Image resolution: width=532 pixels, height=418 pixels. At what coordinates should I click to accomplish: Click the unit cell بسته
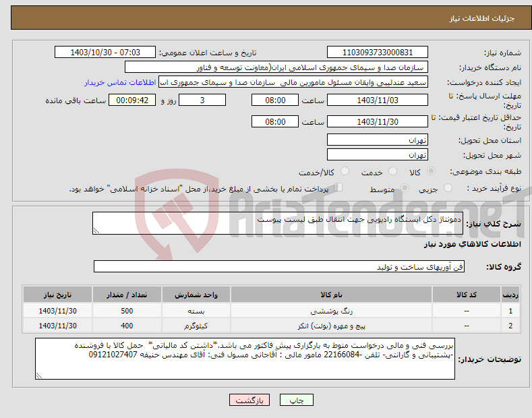coord(196,310)
